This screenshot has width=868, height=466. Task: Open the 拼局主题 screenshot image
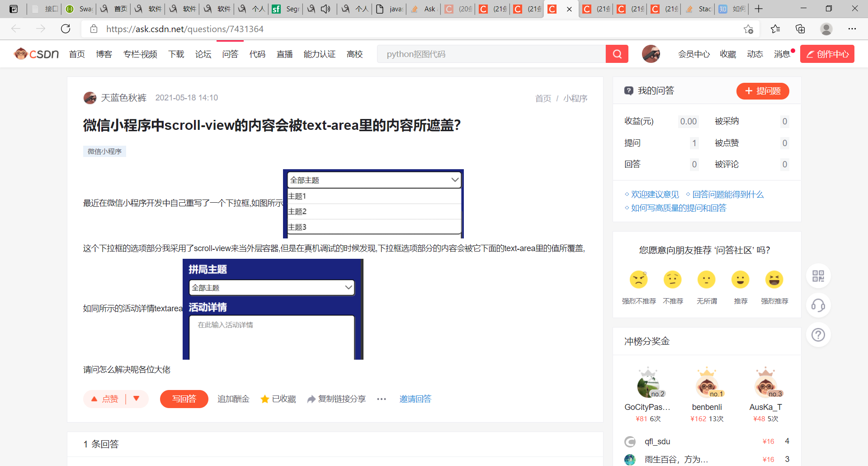click(273, 309)
